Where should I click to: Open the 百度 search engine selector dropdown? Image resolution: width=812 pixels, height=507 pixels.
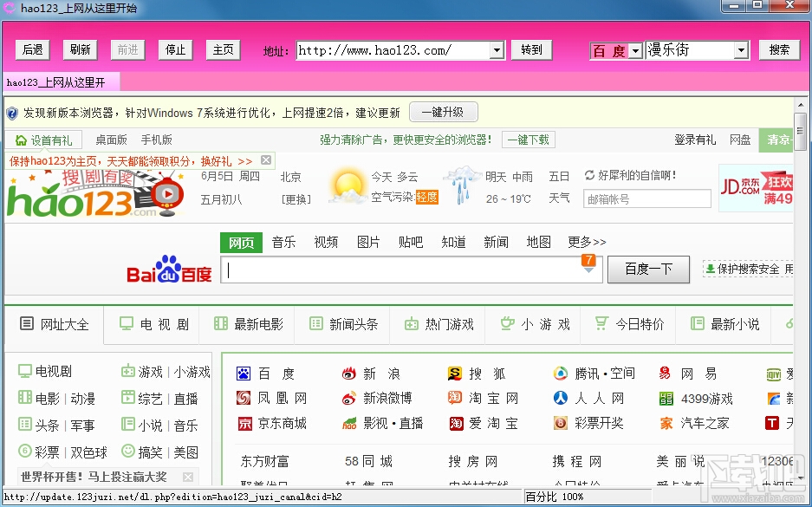pyautogui.click(x=636, y=51)
